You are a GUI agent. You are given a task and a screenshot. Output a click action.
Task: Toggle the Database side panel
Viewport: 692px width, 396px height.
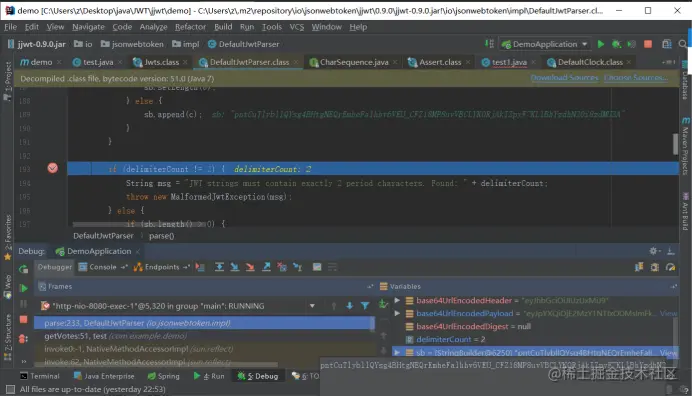[685, 81]
